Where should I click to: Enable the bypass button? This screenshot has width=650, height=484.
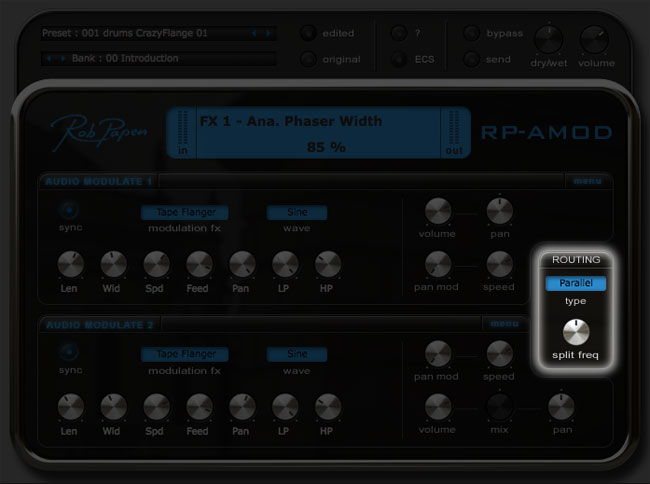471,33
